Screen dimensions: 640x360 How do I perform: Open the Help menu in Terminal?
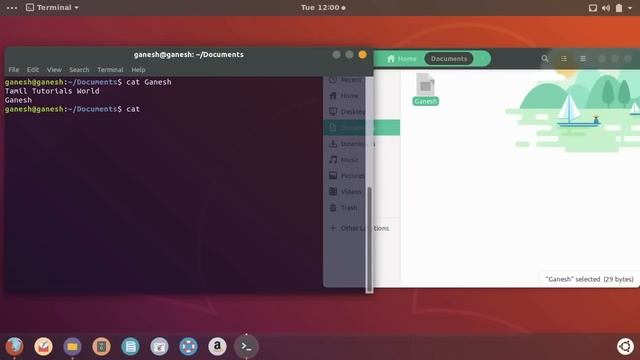point(138,70)
